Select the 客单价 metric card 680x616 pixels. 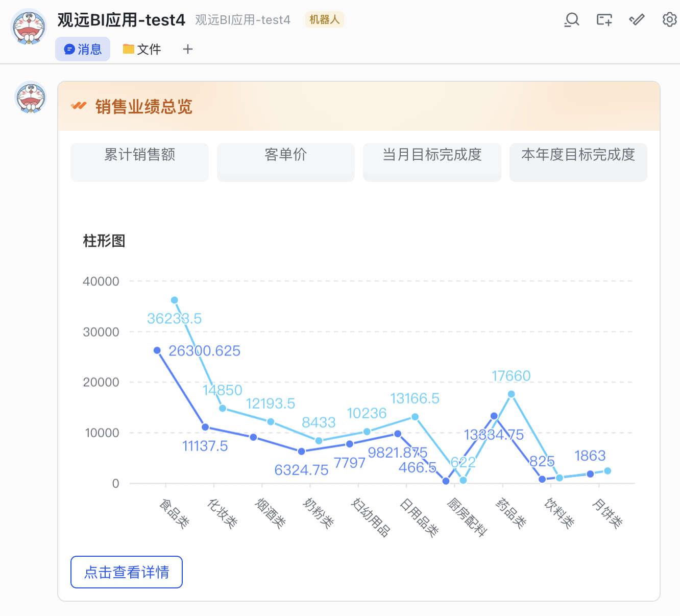tap(285, 162)
